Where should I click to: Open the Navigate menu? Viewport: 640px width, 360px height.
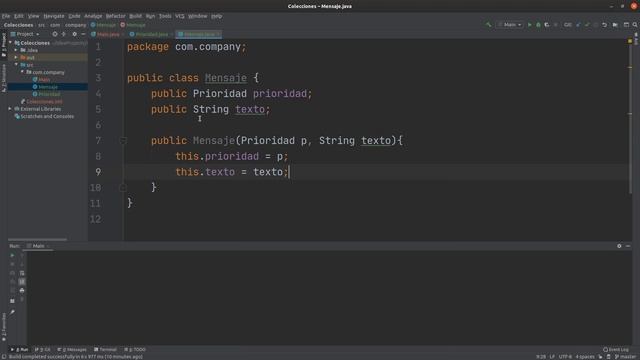point(54,16)
